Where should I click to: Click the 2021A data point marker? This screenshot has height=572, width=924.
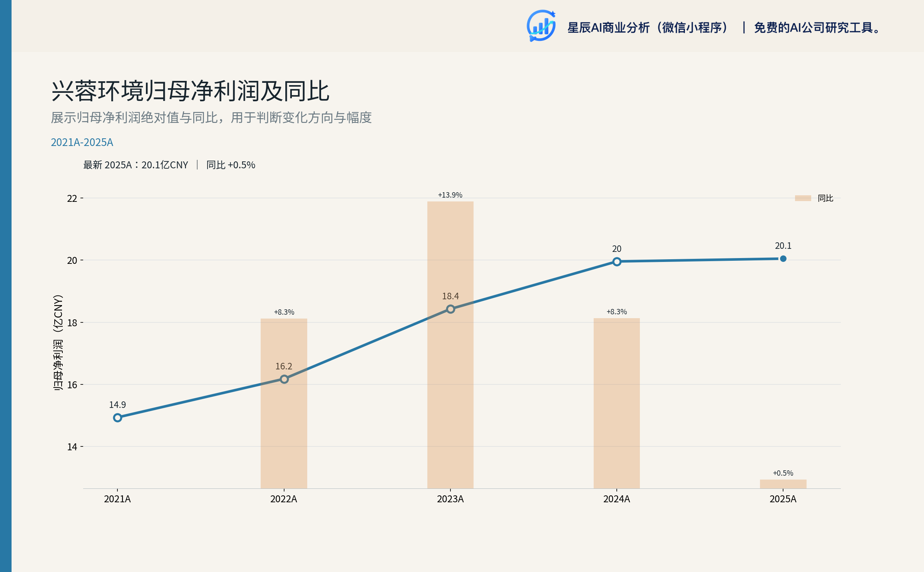117,418
